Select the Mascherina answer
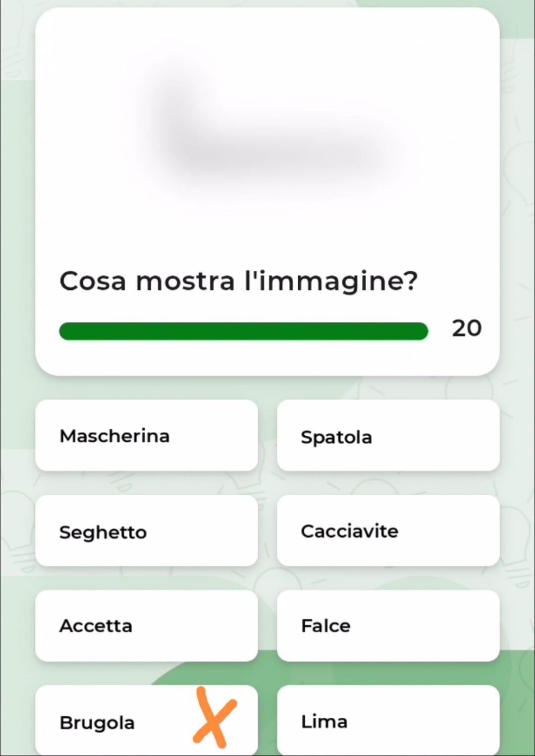The width and height of the screenshot is (535, 756). click(147, 435)
